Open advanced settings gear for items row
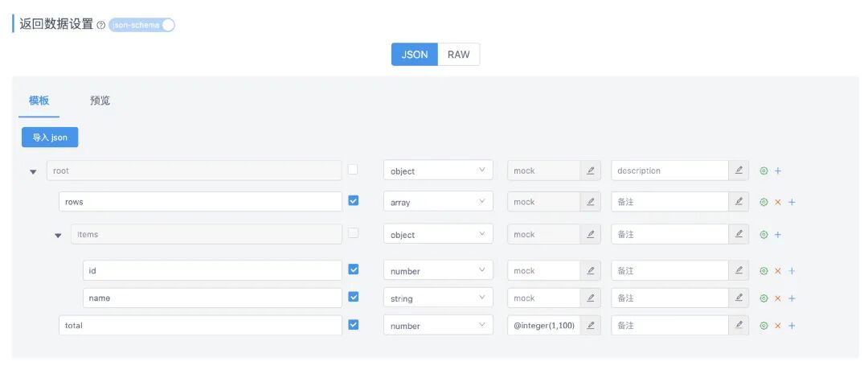868x378 pixels. pos(764,235)
